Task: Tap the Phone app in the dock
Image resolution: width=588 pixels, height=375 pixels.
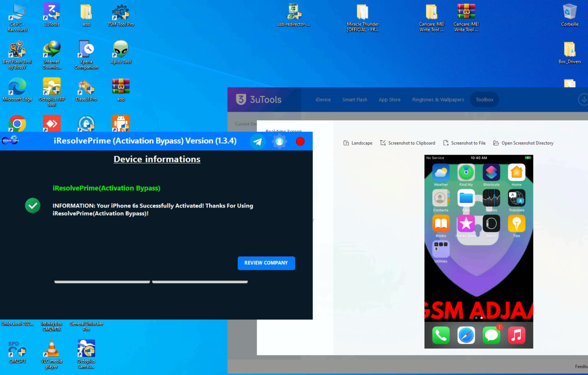Action: pos(441,336)
